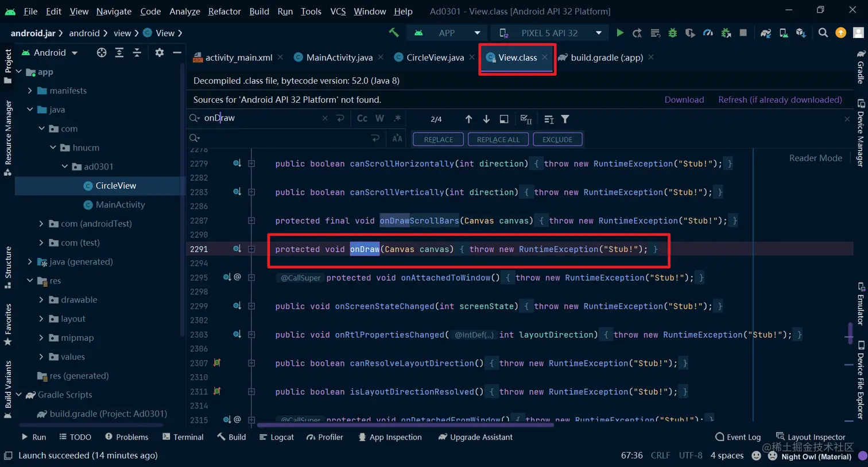The width and height of the screenshot is (868, 467).
Task: Open the Build menu
Action: pos(259,11)
